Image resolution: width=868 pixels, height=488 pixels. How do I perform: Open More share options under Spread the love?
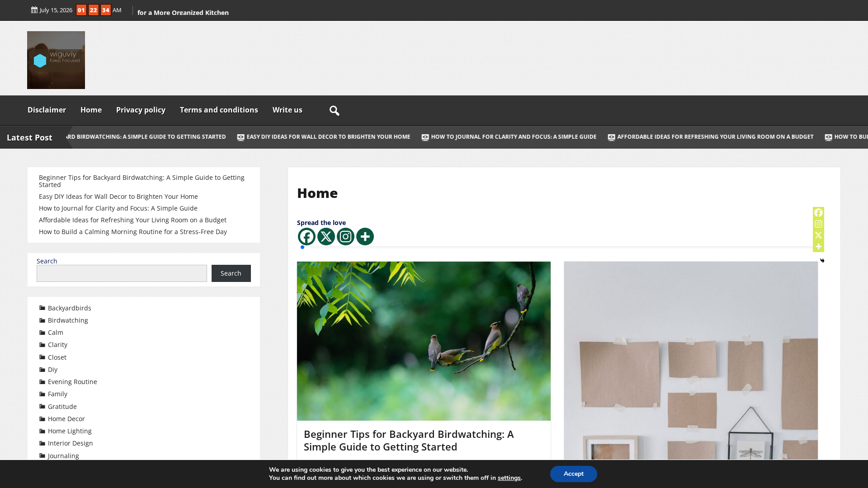point(365,237)
